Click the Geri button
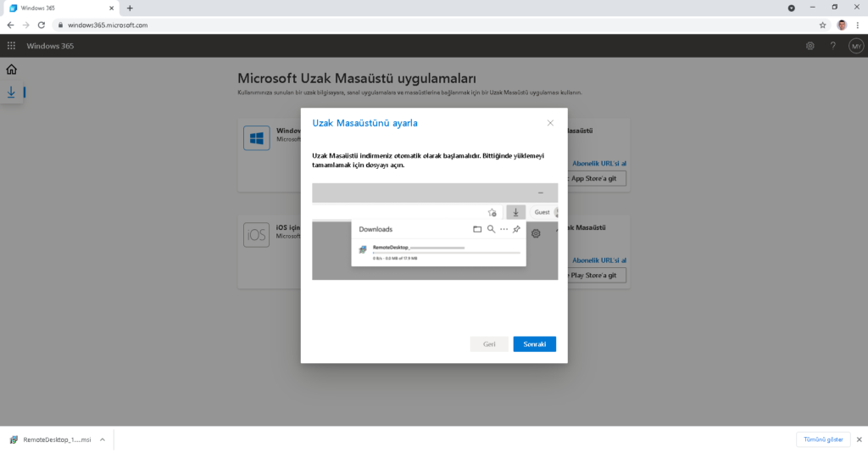 pos(489,344)
